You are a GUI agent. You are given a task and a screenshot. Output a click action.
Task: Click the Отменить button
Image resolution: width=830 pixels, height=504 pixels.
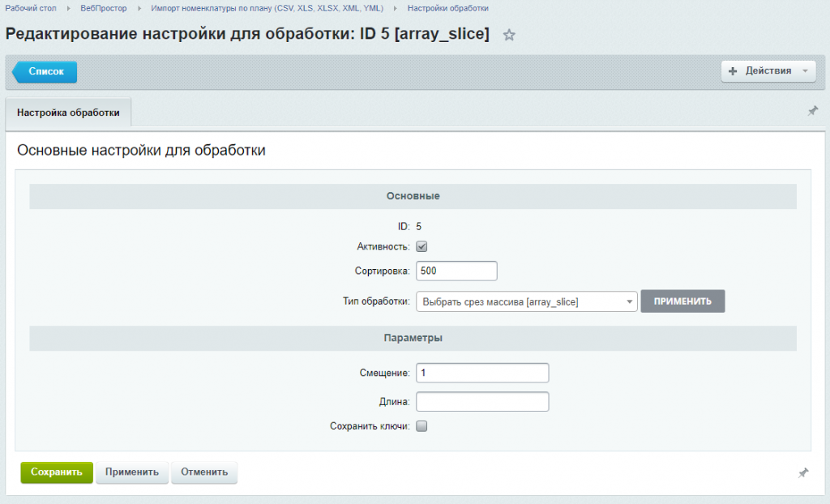pos(204,472)
